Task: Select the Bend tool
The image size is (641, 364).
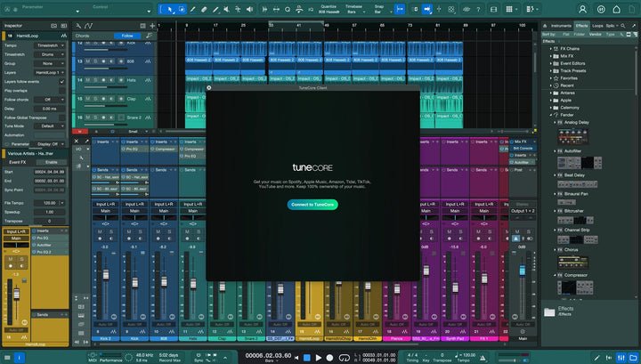Action: coord(238,9)
